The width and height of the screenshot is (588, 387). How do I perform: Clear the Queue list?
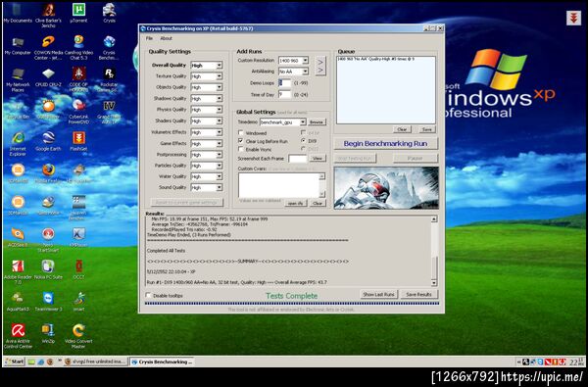pos(402,129)
